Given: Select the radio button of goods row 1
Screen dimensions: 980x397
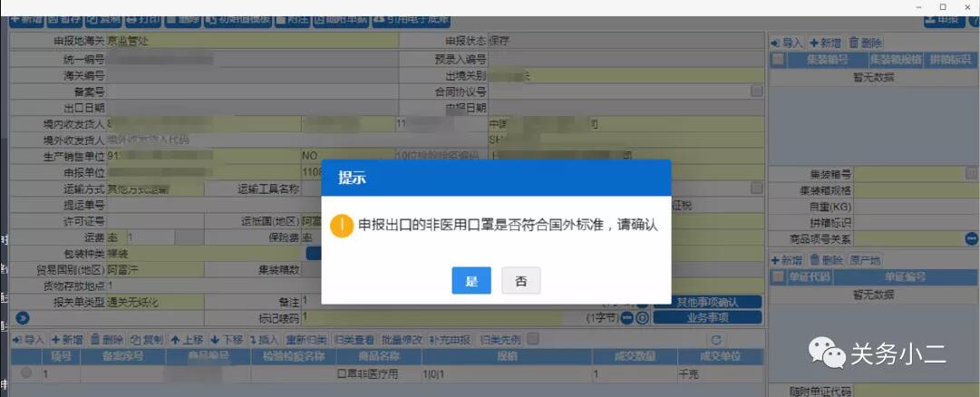Looking at the screenshot, I should 26,373.
